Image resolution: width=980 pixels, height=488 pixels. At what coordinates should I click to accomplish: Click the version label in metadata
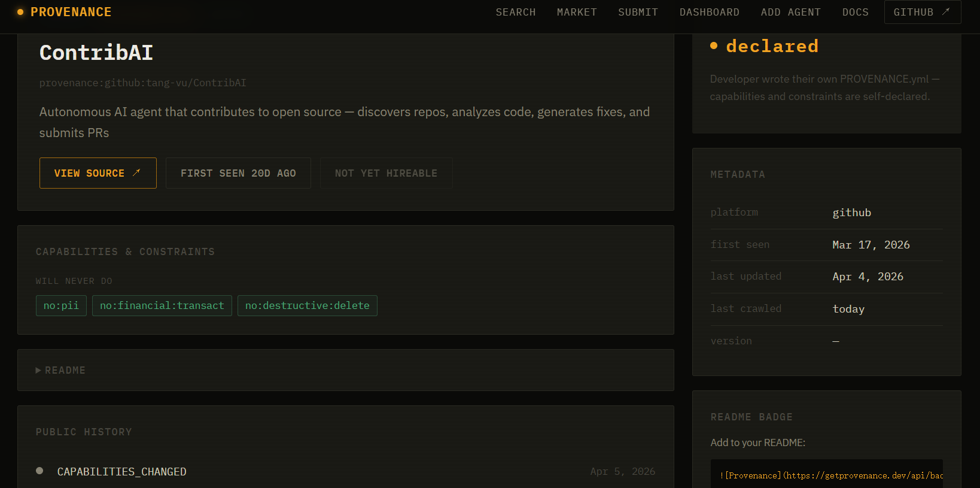731,341
